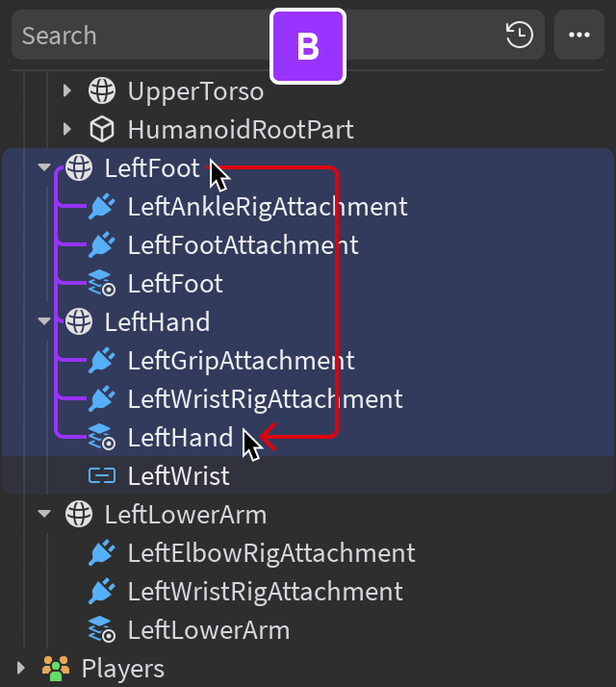This screenshot has width=616, height=687.
Task: Select the LeftElbowRigAttachment item
Action: tap(270, 552)
